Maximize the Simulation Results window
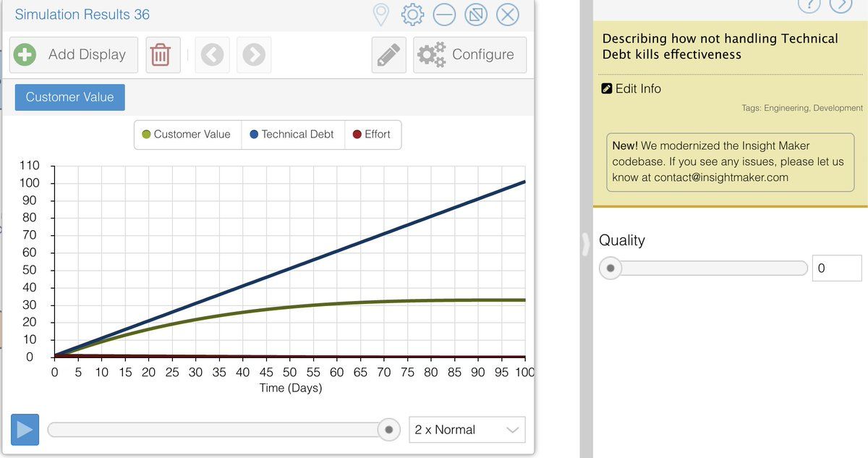The image size is (868, 458). (476, 14)
